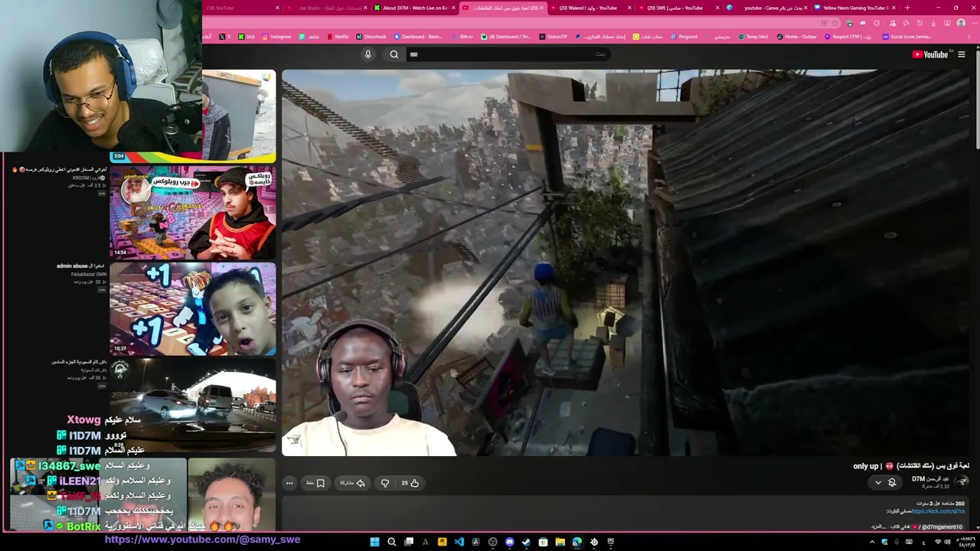Open the DokanTIP bookmark
The width and height of the screenshot is (980, 551).
pos(553,37)
